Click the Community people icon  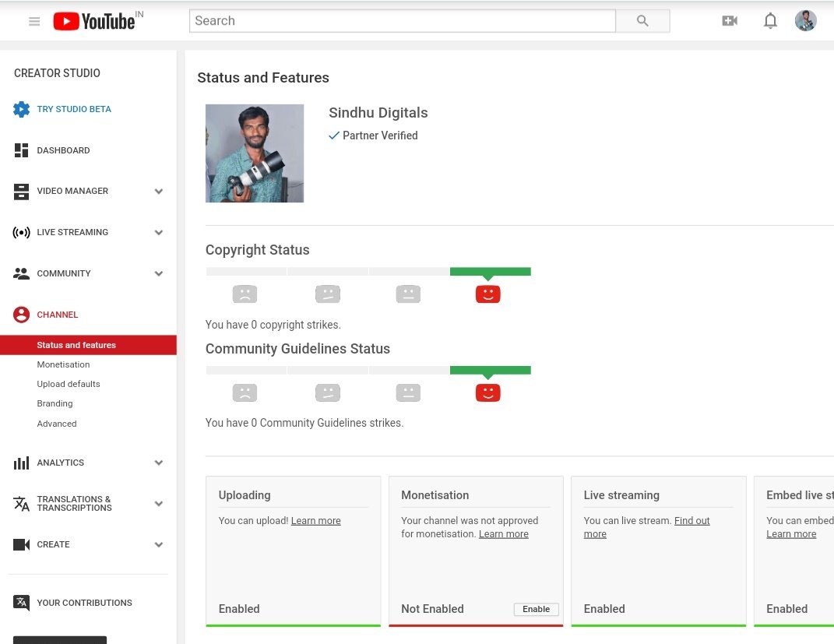(x=21, y=273)
